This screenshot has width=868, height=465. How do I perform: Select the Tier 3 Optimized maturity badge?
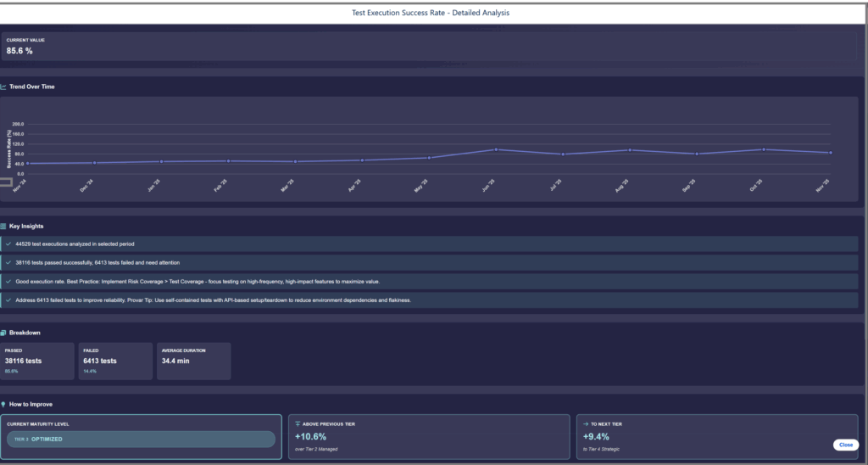point(141,439)
